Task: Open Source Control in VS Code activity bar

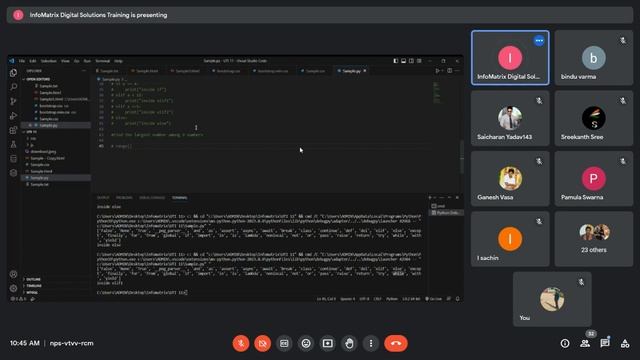Action: click(13, 101)
